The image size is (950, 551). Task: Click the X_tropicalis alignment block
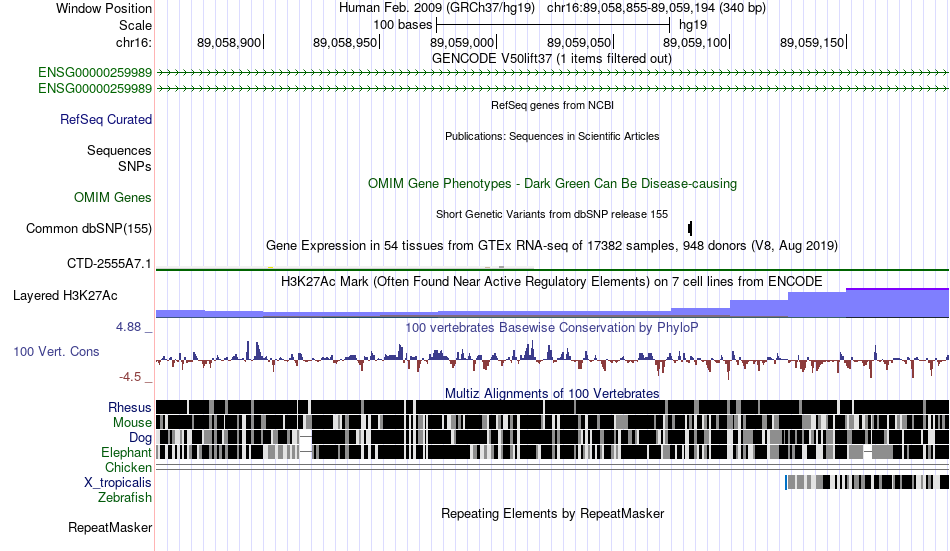click(x=866, y=483)
